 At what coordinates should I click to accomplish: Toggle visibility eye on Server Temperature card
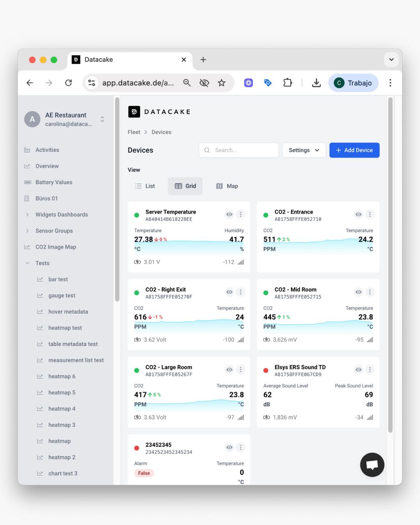pyautogui.click(x=229, y=214)
